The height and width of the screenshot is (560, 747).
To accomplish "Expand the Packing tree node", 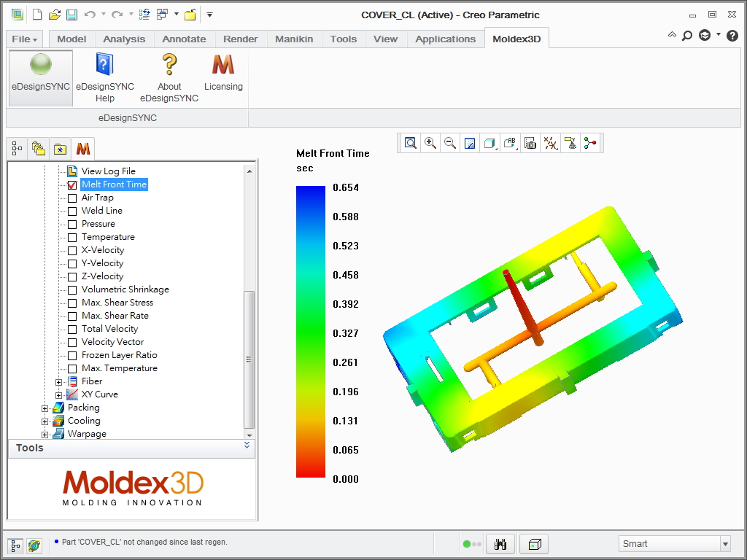I will coord(44,408).
